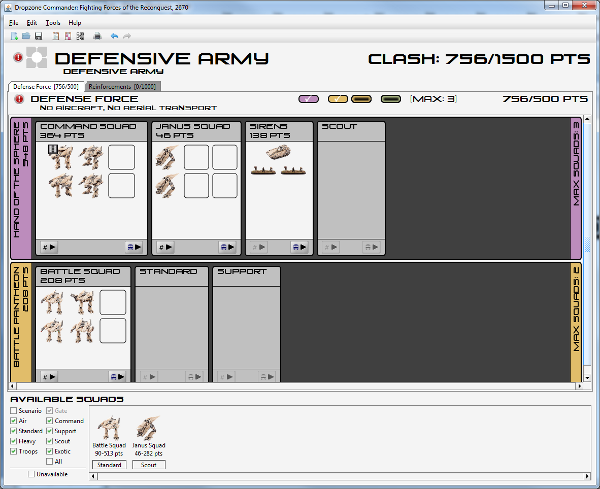Enable the All filter checkbox
This screenshot has height=489, width=600.
click(49, 461)
